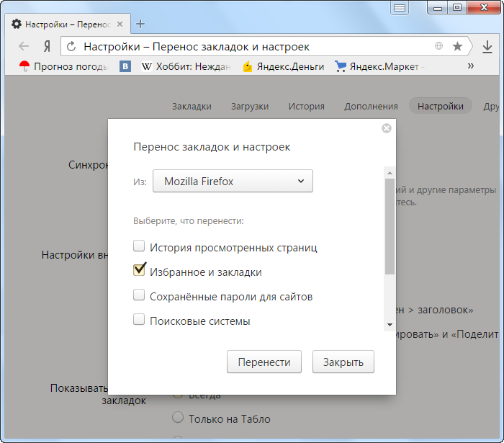
Task: Open the Хоббит Wikipedia bookmark
Action: tap(186, 66)
